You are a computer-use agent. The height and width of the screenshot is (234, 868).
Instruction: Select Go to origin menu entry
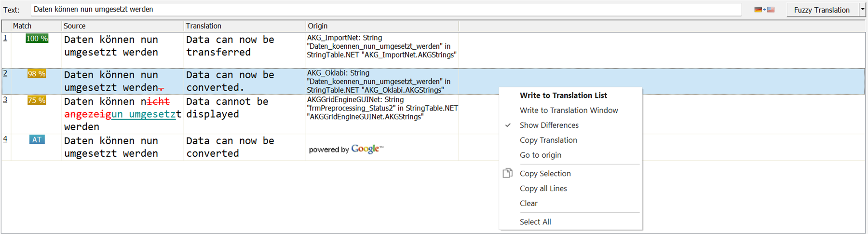tap(540, 155)
